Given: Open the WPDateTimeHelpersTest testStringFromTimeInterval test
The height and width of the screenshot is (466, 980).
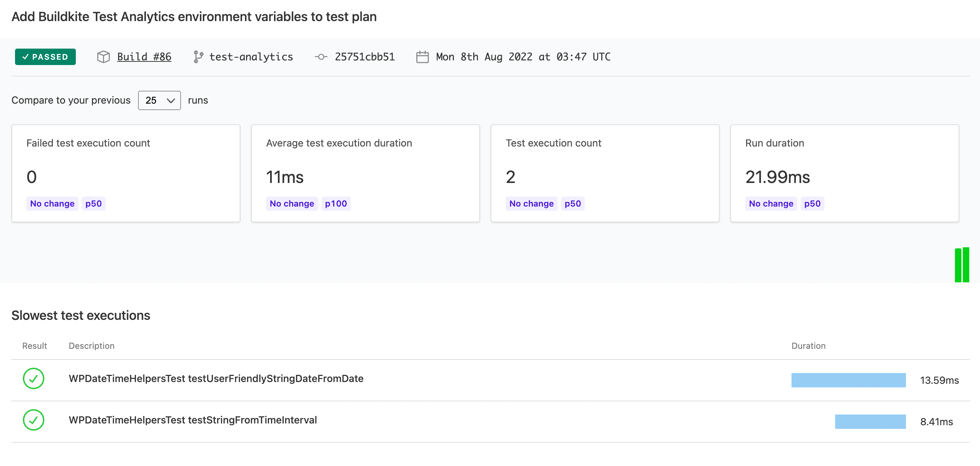Looking at the screenshot, I should tap(192, 420).
